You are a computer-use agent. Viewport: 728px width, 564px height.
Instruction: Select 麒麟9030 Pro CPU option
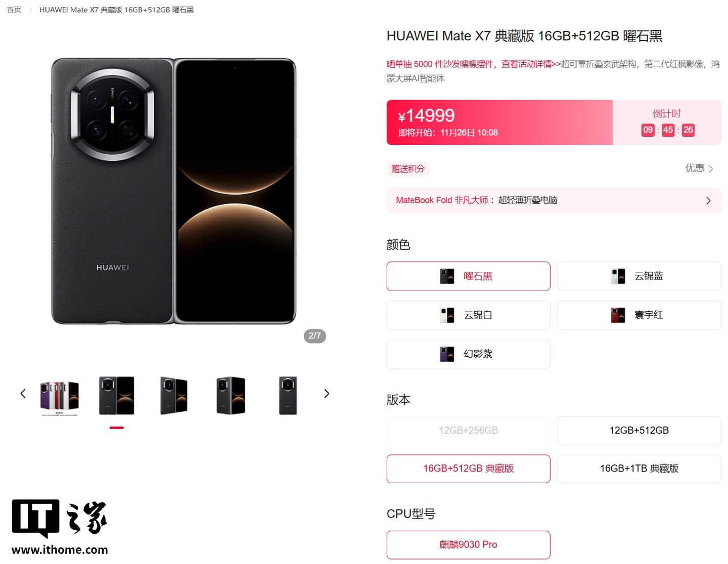tap(468, 545)
